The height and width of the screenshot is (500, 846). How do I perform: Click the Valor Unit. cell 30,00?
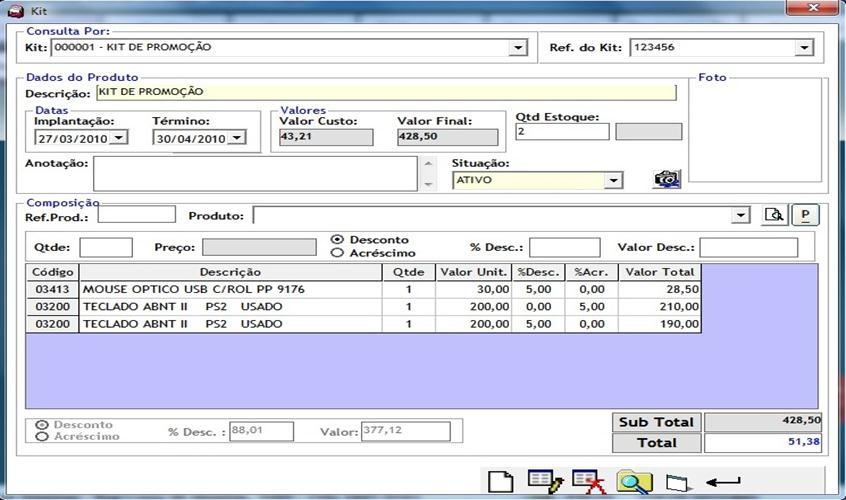473,290
